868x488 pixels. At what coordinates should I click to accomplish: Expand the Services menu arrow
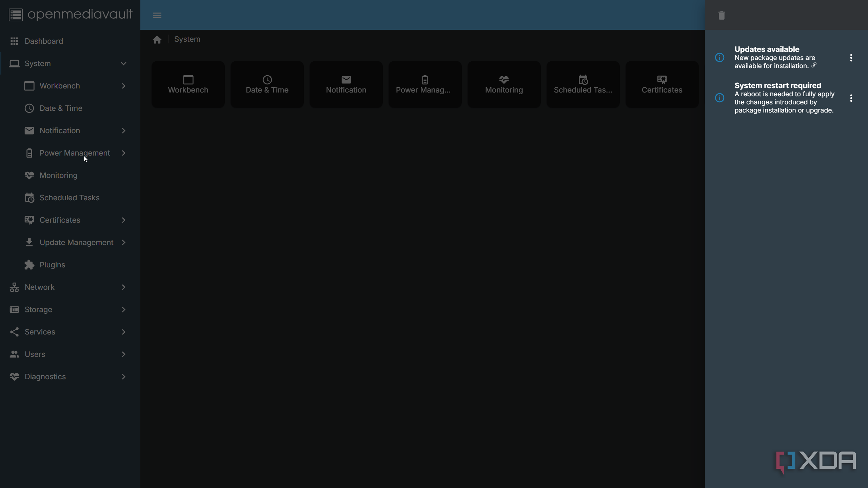(x=123, y=332)
